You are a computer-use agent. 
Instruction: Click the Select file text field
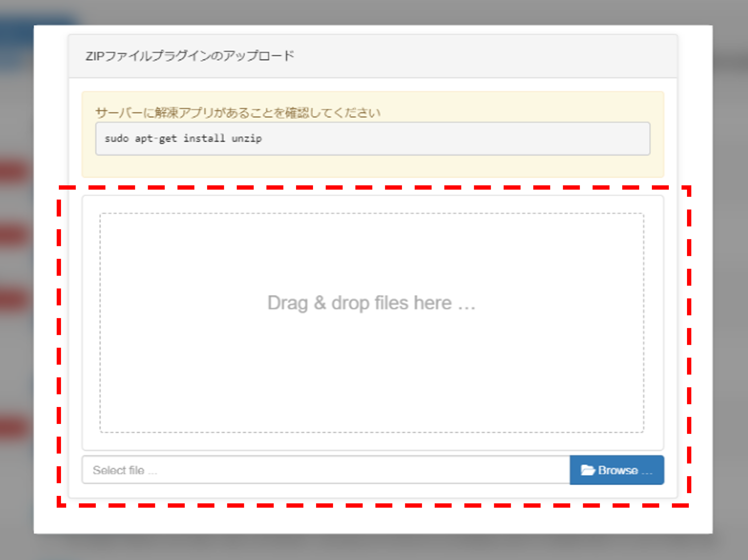pyautogui.click(x=325, y=470)
